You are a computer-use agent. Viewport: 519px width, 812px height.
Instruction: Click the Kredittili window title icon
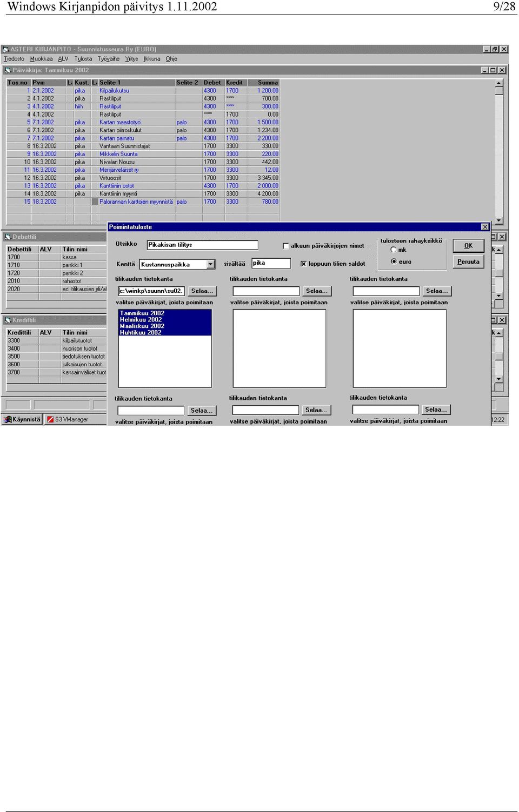tap(8, 320)
